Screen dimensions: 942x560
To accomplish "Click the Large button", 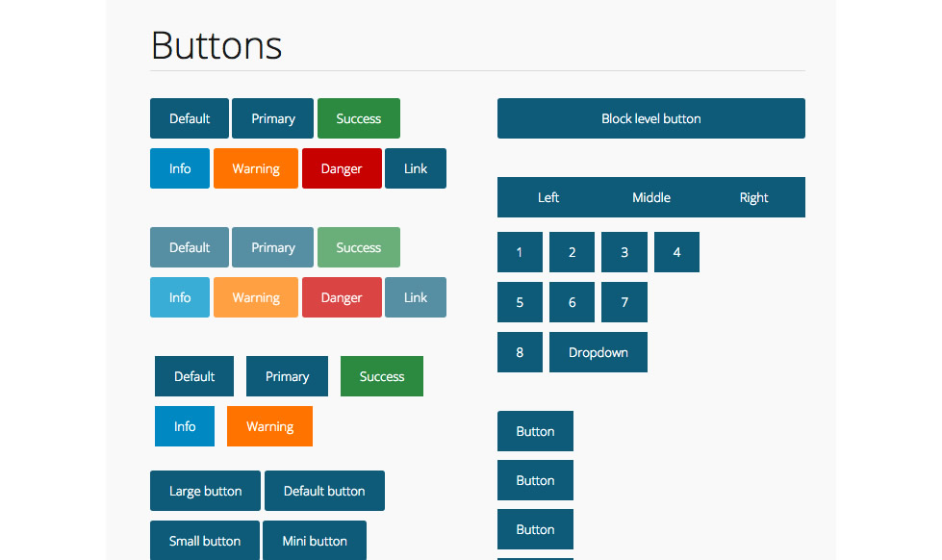I will [x=205, y=490].
